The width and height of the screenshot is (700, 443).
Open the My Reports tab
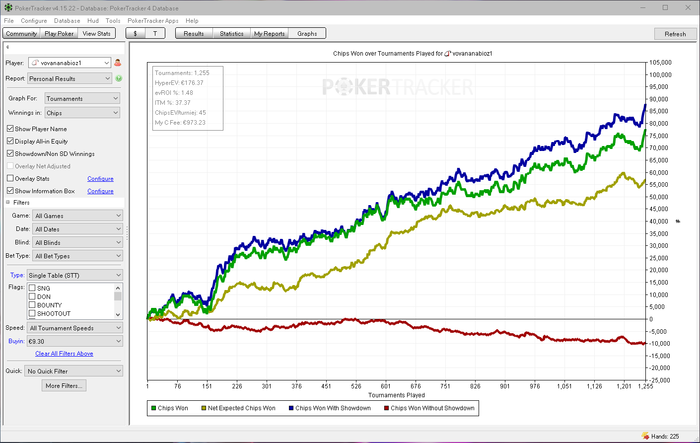[269, 33]
